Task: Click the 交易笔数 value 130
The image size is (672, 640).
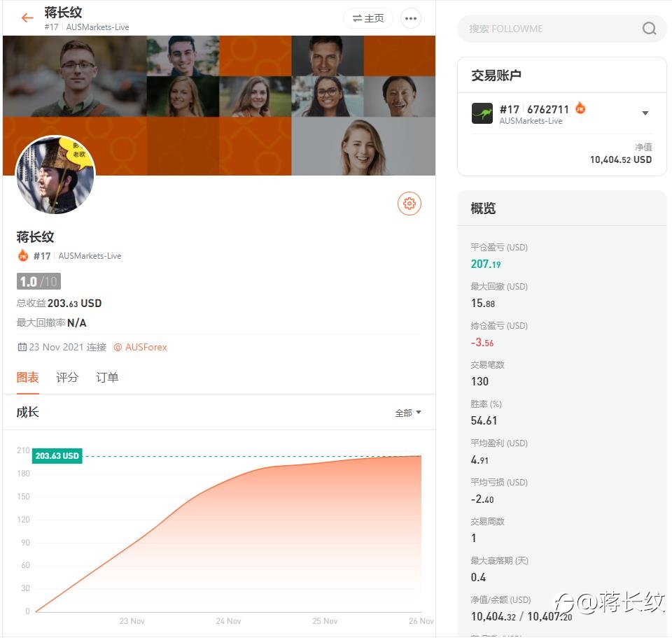Action: (479, 381)
